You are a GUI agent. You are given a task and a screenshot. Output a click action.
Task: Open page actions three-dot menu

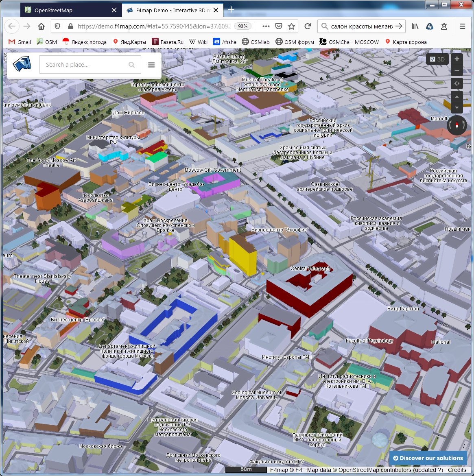[266, 26]
